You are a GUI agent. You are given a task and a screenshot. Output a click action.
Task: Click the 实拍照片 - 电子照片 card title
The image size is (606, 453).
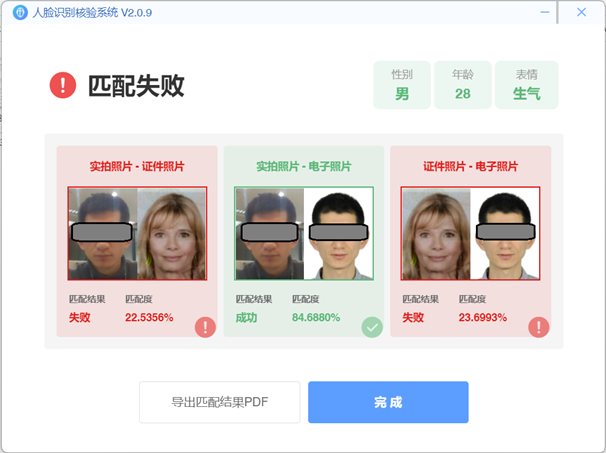click(304, 167)
